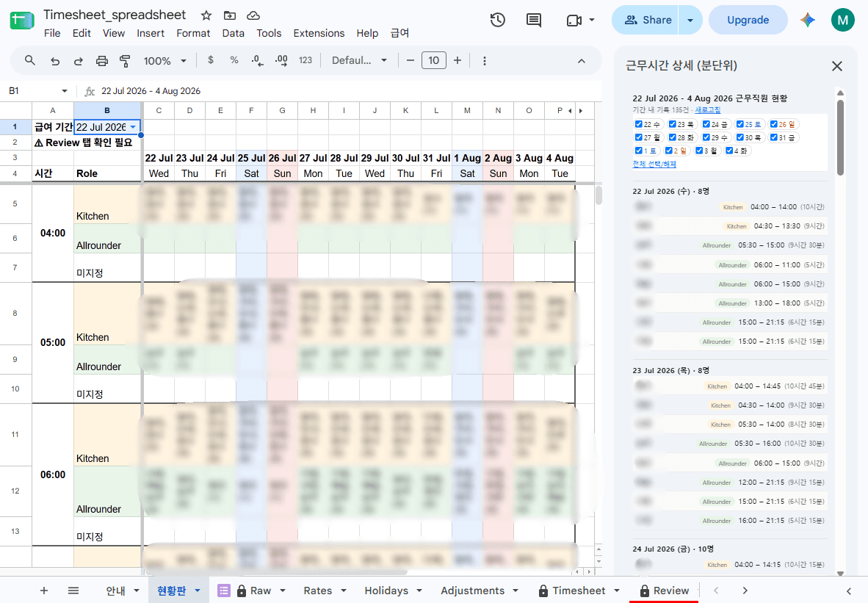Undo the last action
The image size is (868, 603).
click(x=55, y=61)
